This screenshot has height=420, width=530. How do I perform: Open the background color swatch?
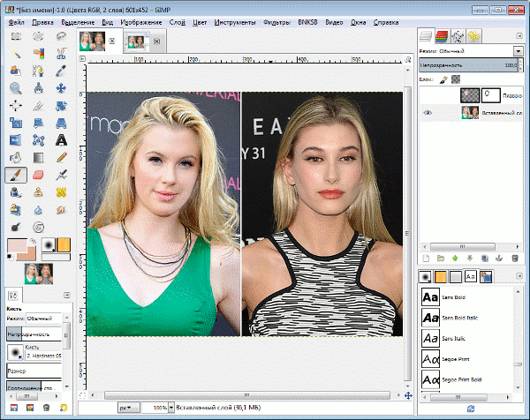[x=30, y=254]
